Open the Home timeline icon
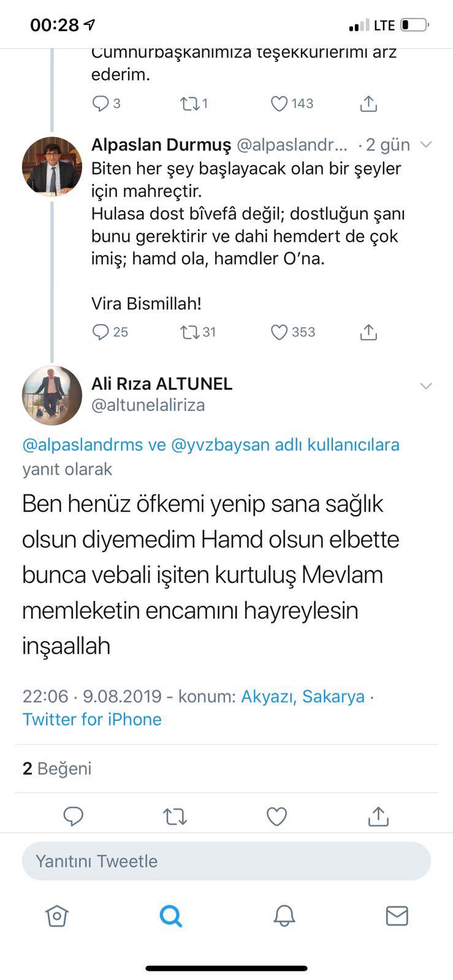The width and height of the screenshot is (453, 980). coord(56,916)
